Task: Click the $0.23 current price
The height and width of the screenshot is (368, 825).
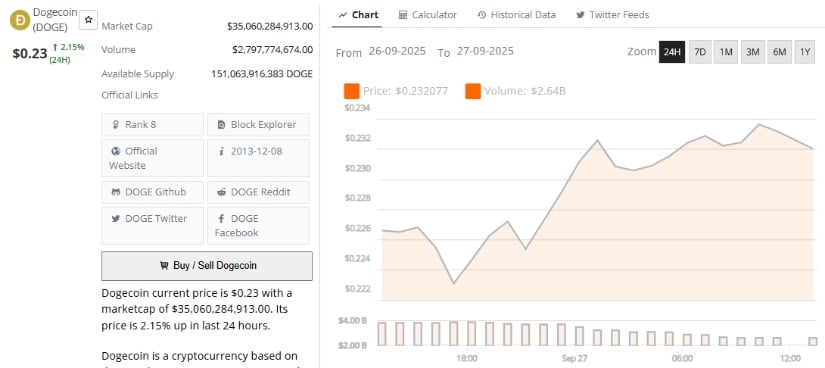Action: 30,53
